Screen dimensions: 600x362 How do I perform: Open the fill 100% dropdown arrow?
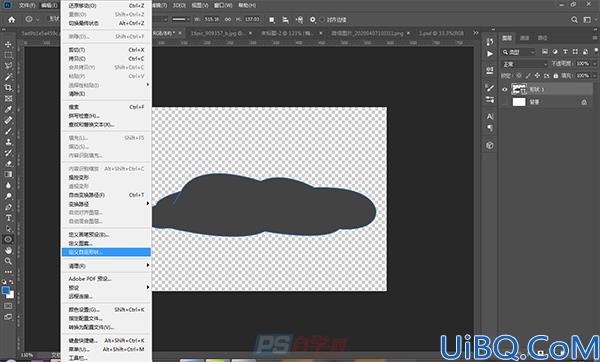click(x=595, y=76)
